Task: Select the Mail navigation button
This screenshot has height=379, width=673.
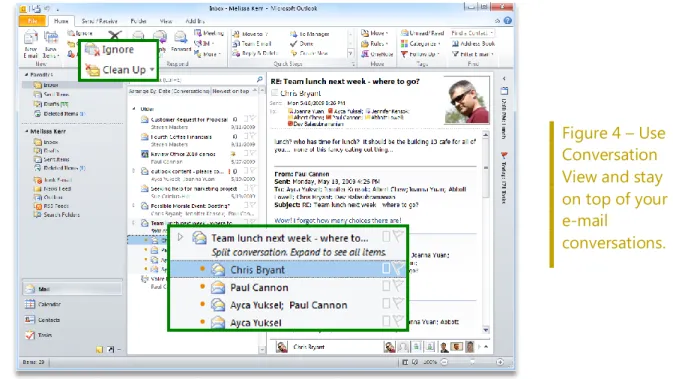Action: click(x=72, y=289)
